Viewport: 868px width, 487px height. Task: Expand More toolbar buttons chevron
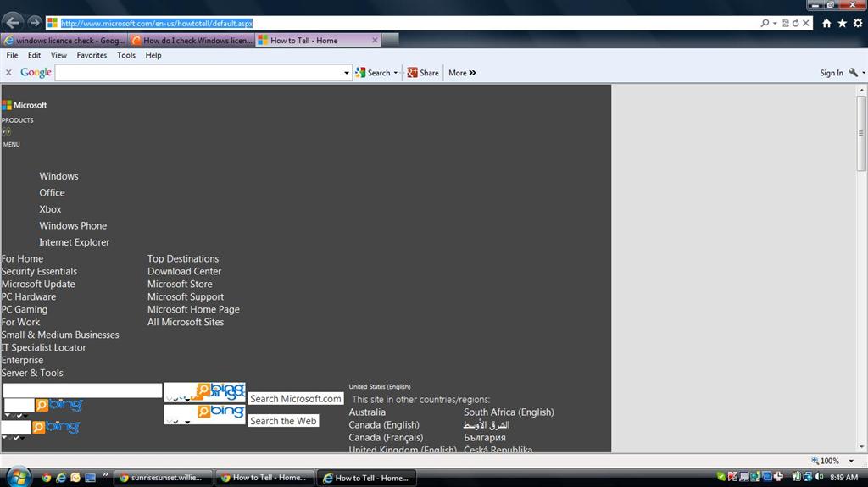point(462,73)
